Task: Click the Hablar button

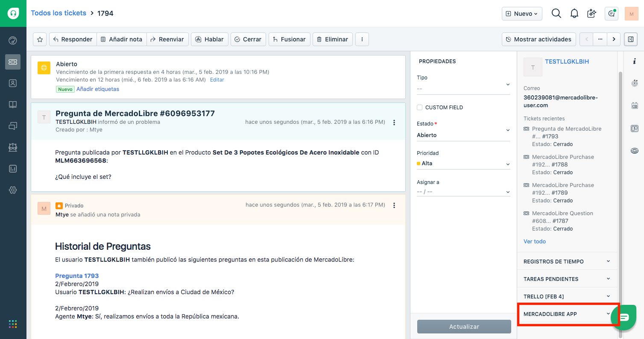Action: [210, 39]
